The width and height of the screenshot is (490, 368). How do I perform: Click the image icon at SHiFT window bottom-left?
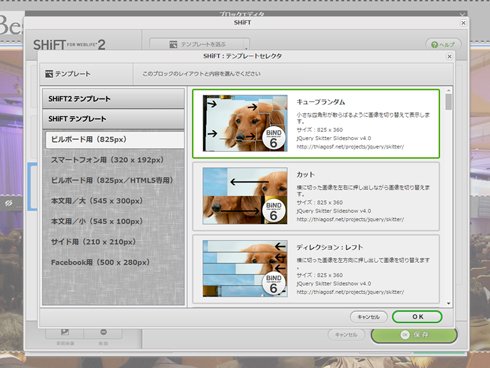click(x=65, y=332)
